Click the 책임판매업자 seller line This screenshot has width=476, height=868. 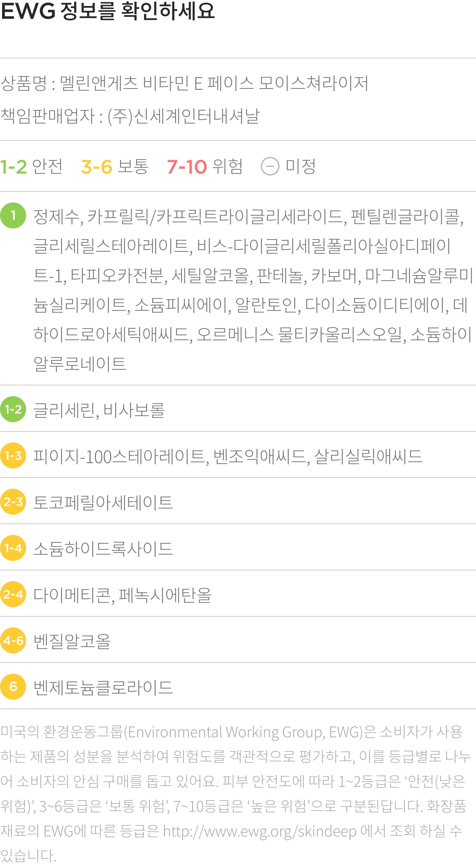[130, 116]
